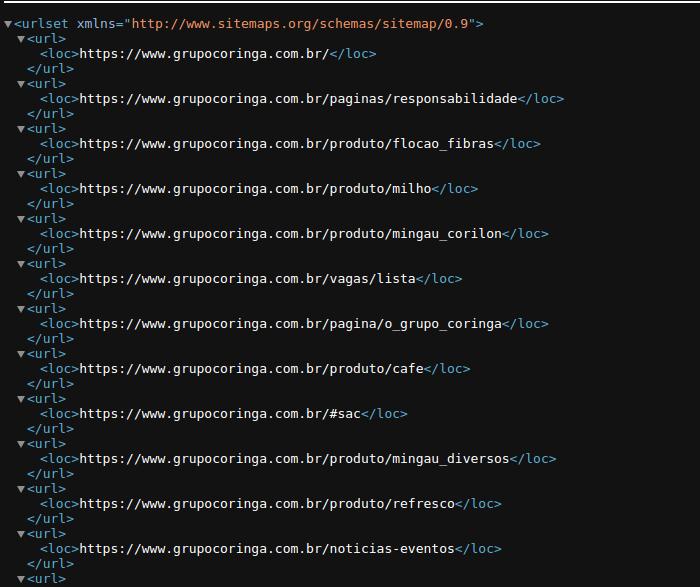Click opening loc tag before #sac URL

(x=60, y=414)
